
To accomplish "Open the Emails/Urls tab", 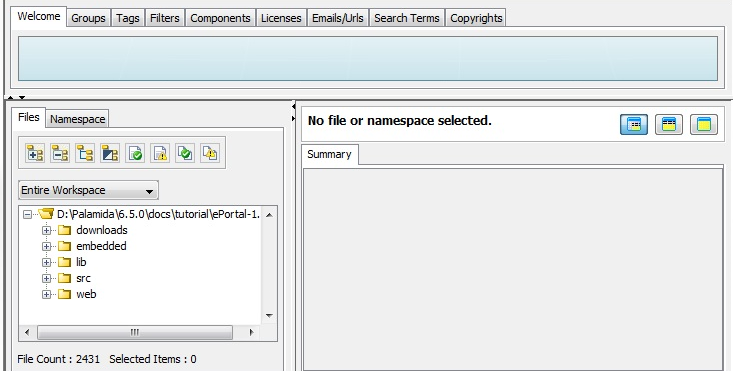I will [338, 18].
